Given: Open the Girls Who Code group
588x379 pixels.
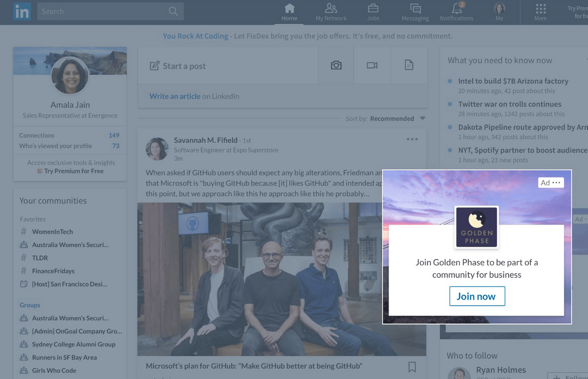Looking at the screenshot, I should pyautogui.click(x=54, y=371).
